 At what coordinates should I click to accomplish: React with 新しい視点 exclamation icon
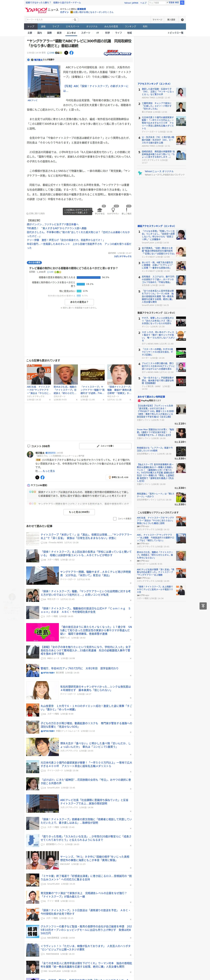click(127, 210)
